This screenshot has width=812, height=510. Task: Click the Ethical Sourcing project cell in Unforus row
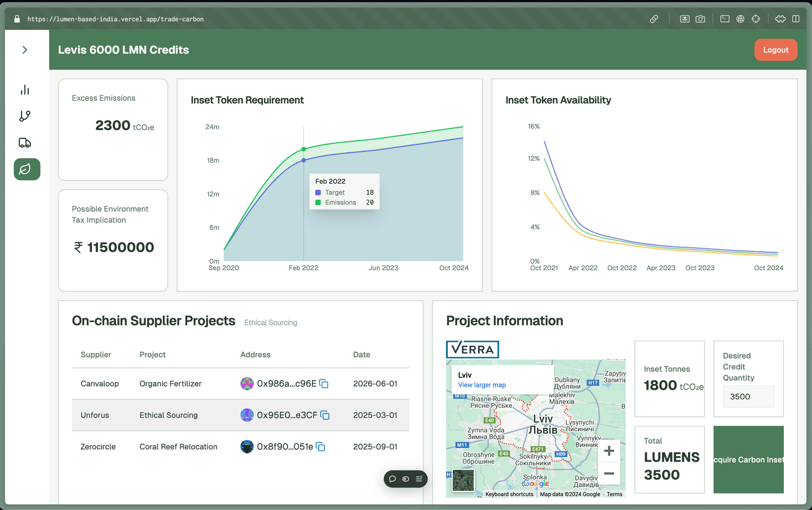[169, 415]
